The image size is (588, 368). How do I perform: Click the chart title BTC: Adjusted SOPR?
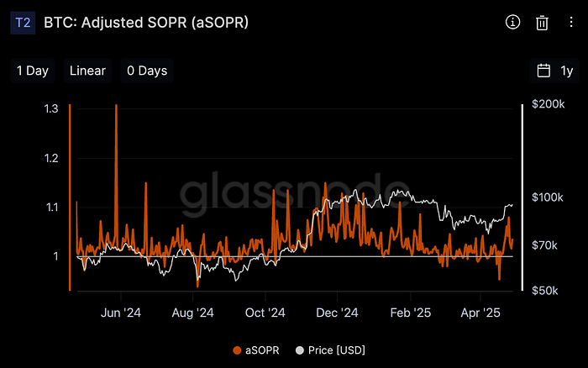tap(146, 23)
